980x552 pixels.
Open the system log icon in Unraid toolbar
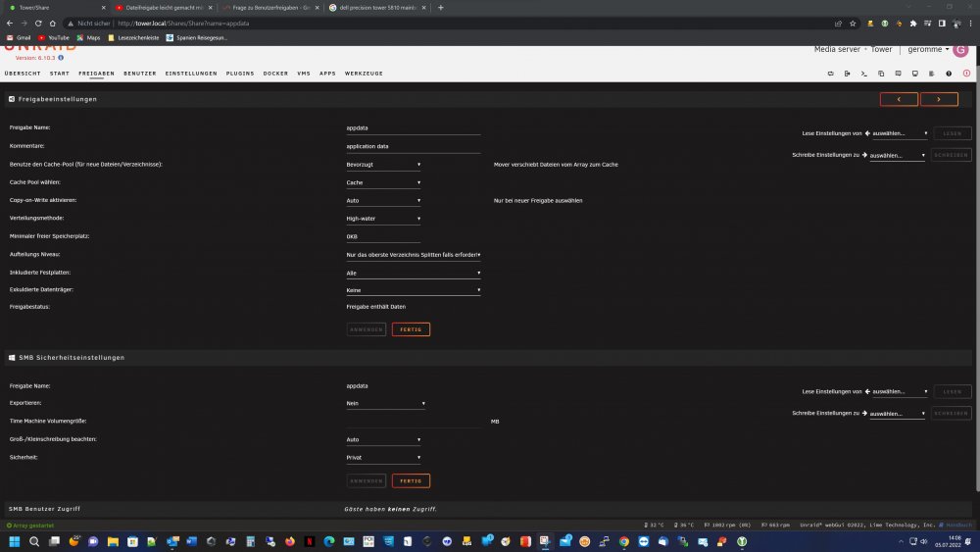[931, 74]
